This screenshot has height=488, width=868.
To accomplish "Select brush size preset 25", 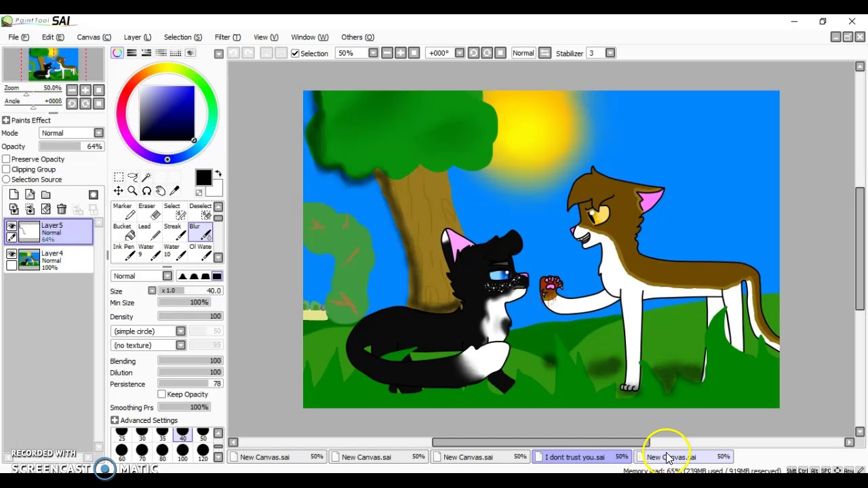I will tap(121, 434).
